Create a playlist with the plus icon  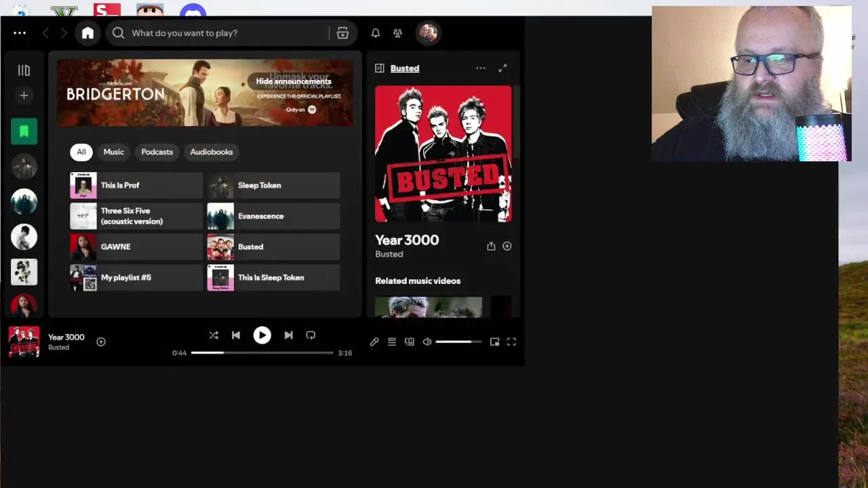24,96
